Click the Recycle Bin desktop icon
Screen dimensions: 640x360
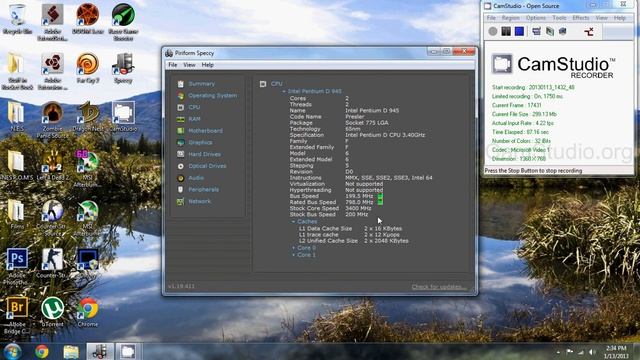17,18
